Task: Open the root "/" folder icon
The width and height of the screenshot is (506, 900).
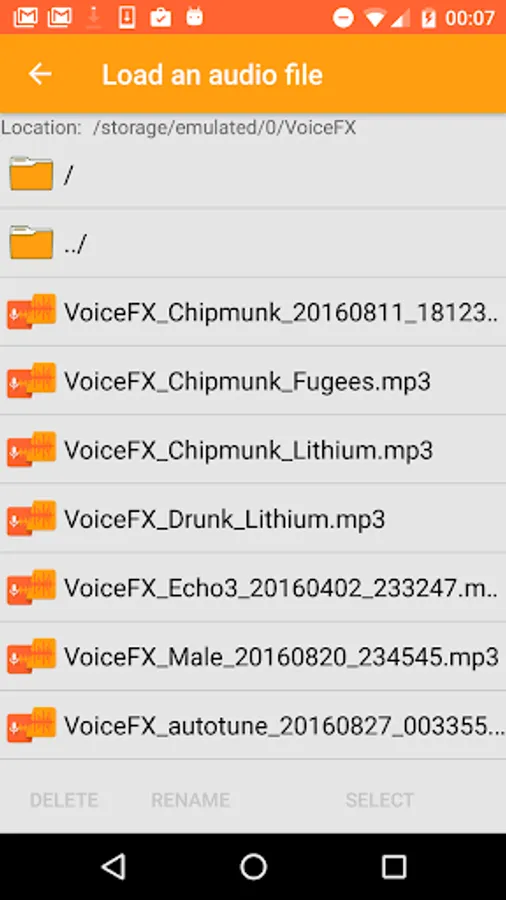Action: 31,173
